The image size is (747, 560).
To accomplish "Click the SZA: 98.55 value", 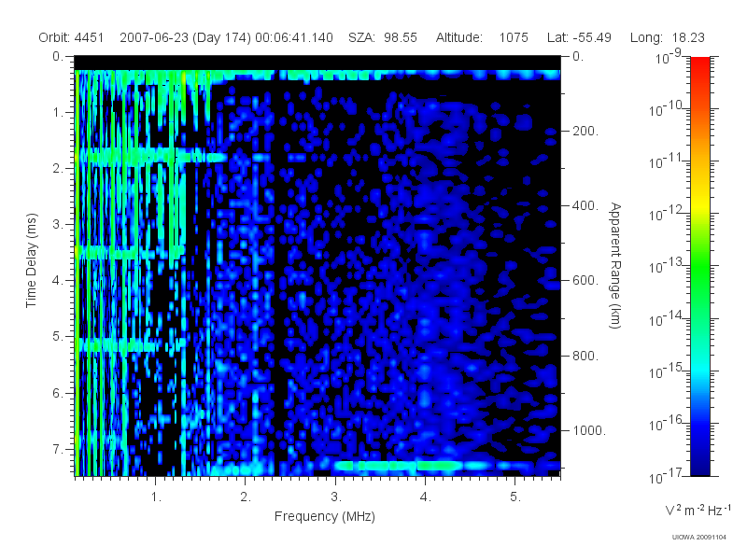I will tap(383, 37).
